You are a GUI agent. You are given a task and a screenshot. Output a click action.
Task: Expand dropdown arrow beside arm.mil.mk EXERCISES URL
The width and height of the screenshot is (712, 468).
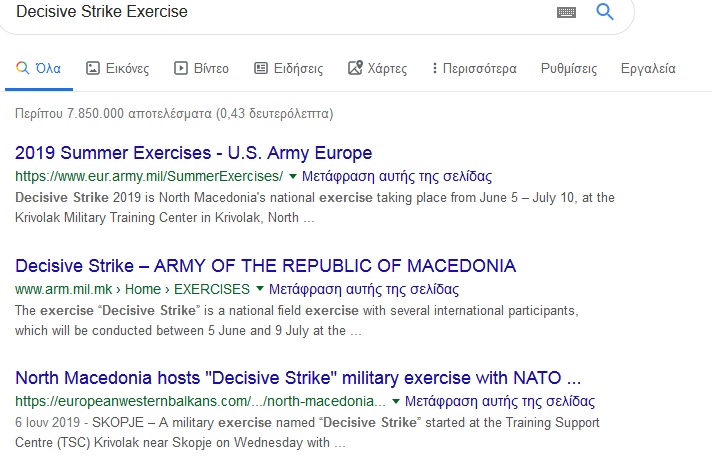(x=259, y=290)
